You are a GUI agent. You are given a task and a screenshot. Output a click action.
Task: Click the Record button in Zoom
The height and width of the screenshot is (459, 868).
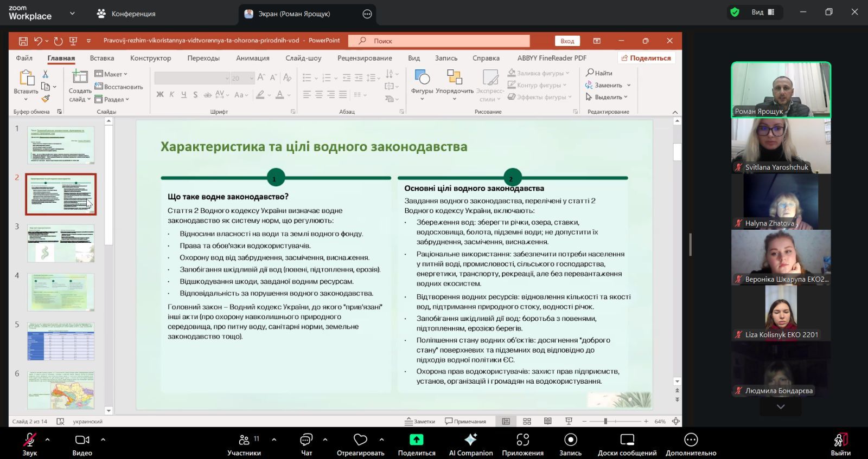[570, 440]
